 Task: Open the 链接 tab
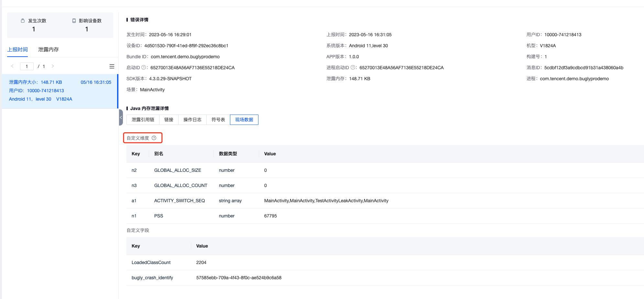tap(169, 120)
